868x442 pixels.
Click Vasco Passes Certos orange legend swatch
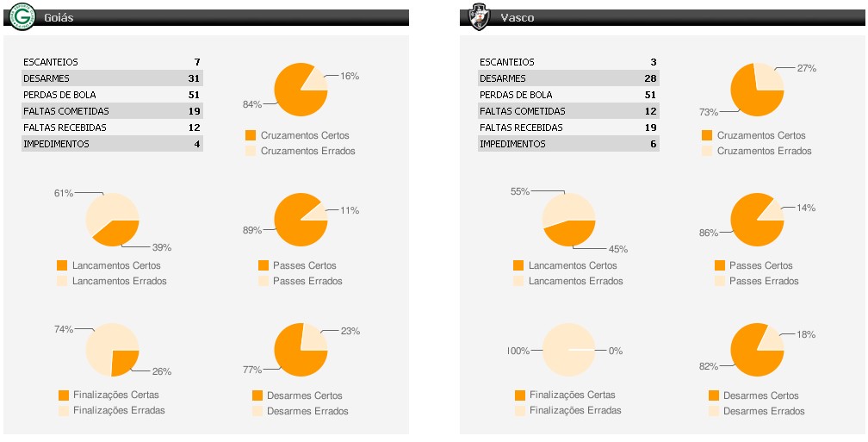(x=720, y=265)
